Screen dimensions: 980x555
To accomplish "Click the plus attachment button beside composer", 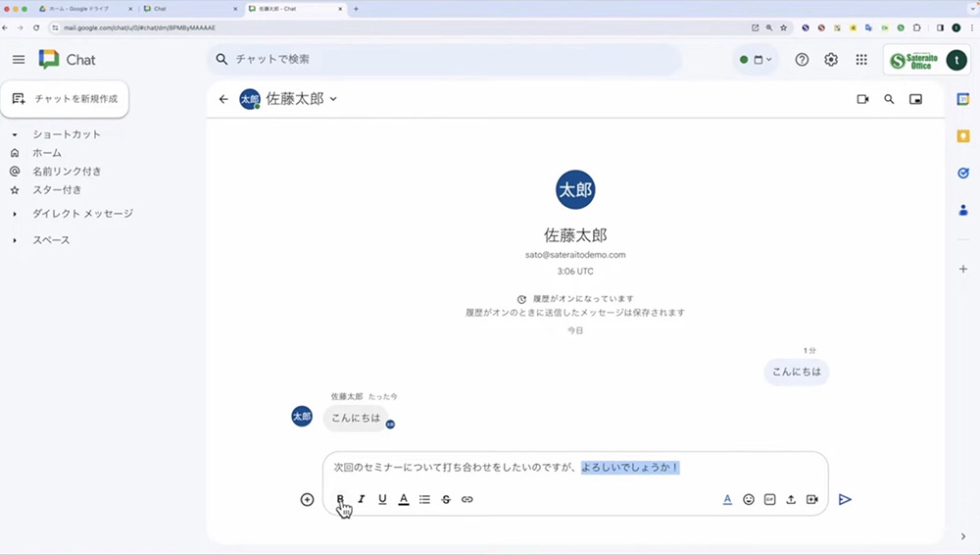I will click(x=307, y=499).
